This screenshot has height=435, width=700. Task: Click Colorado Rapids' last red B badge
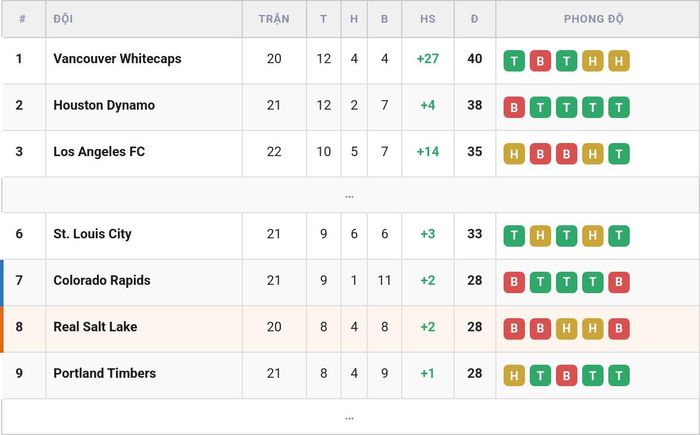click(619, 282)
